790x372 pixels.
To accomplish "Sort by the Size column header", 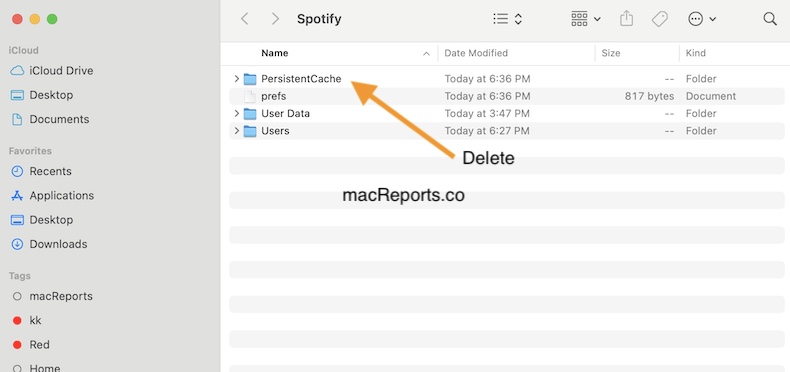I will pos(610,53).
